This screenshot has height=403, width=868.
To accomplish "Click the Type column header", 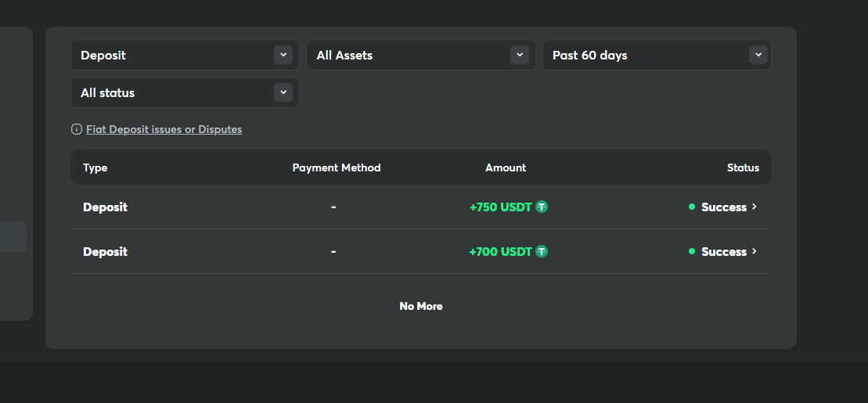I will point(95,167).
